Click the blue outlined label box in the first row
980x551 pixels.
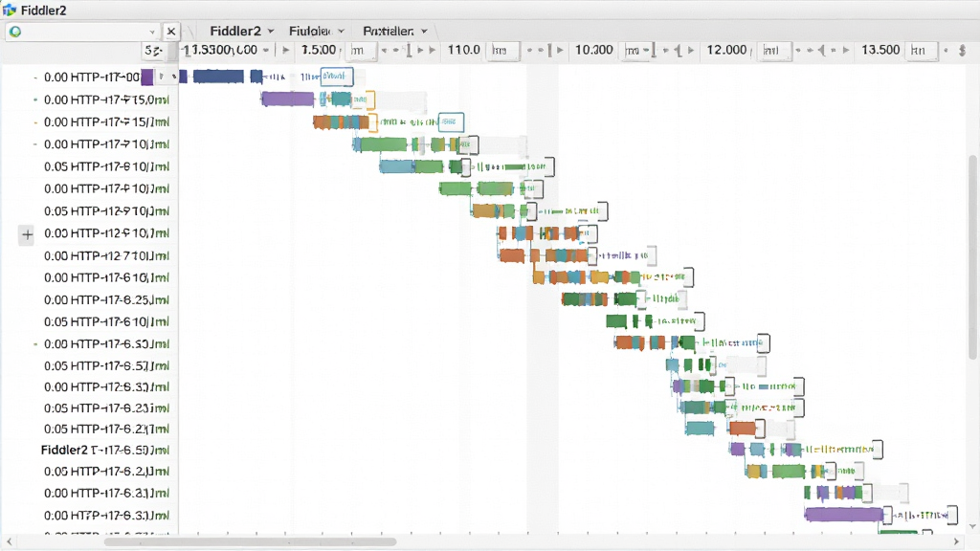pyautogui.click(x=337, y=77)
